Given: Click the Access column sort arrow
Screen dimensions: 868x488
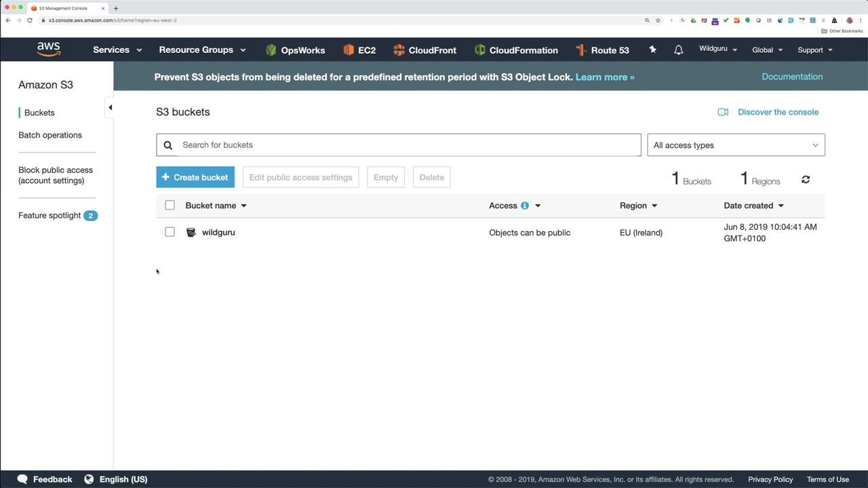Looking at the screenshot, I should click(538, 205).
